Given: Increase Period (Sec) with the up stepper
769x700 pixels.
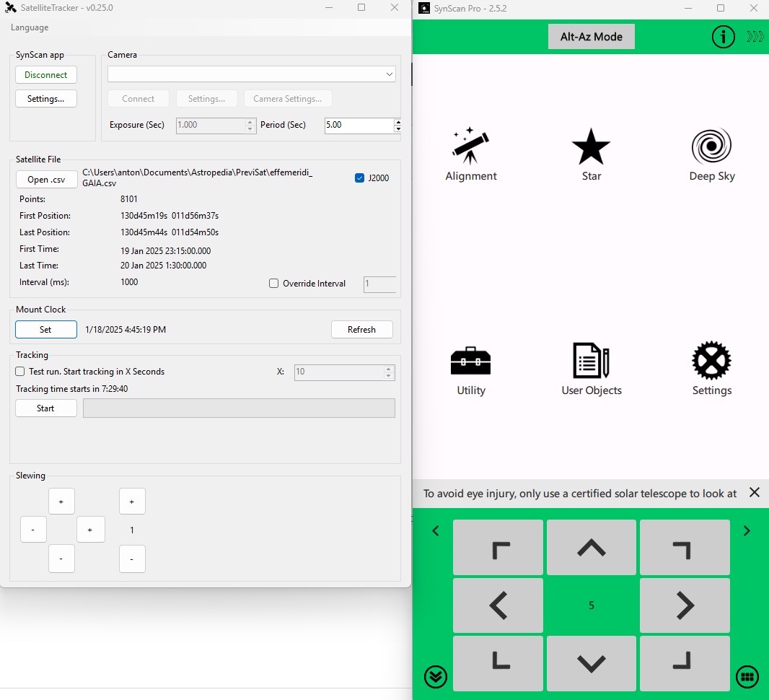Looking at the screenshot, I should [397, 122].
